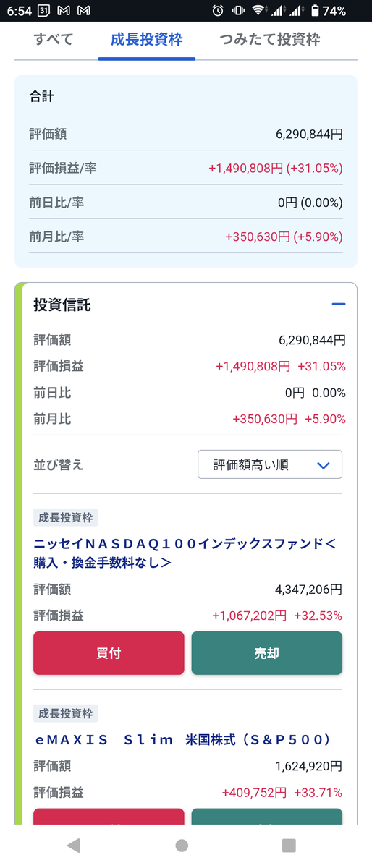The height and width of the screenshot is (868, 372).
Task: Tap the recent apps square button
Action: pyautogui.click(x=289, y=845)
